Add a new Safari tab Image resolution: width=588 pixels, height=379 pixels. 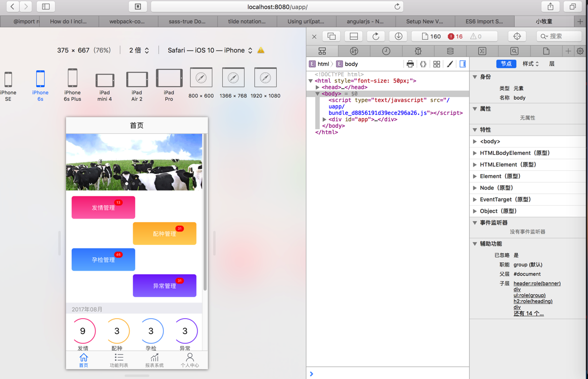581,21
